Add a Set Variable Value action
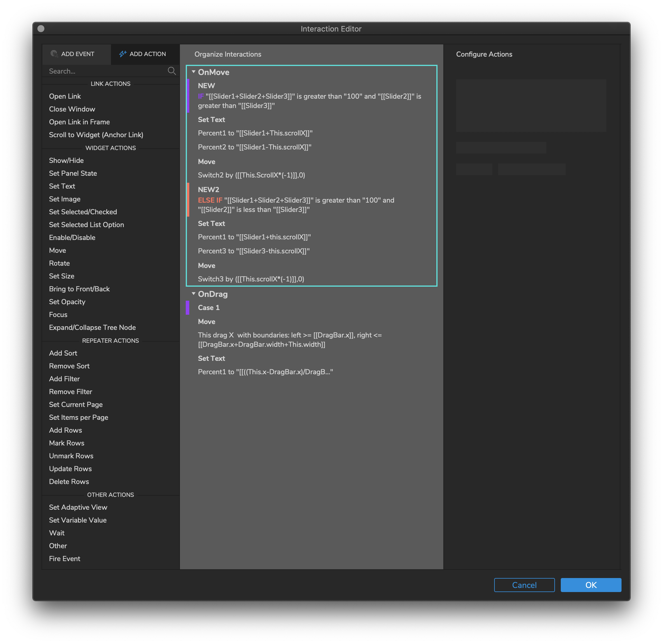 point(77,520)
